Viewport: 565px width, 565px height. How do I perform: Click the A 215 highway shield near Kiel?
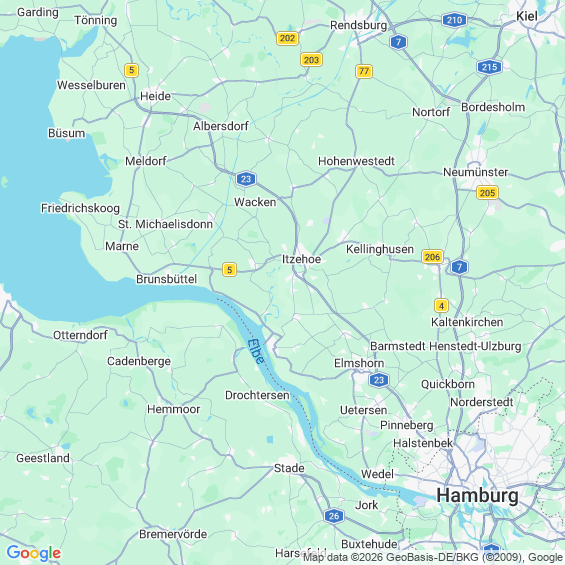(x=489, y=67)
